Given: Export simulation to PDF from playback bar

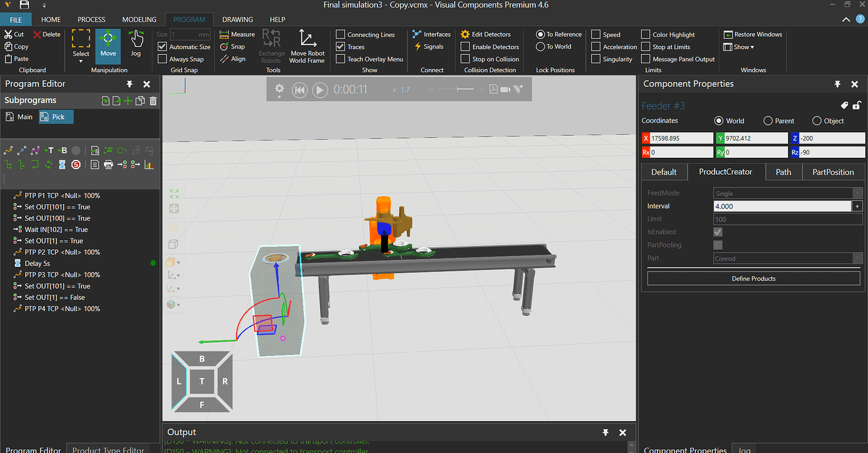Looking at the screenshot, I should click(494, 90).
